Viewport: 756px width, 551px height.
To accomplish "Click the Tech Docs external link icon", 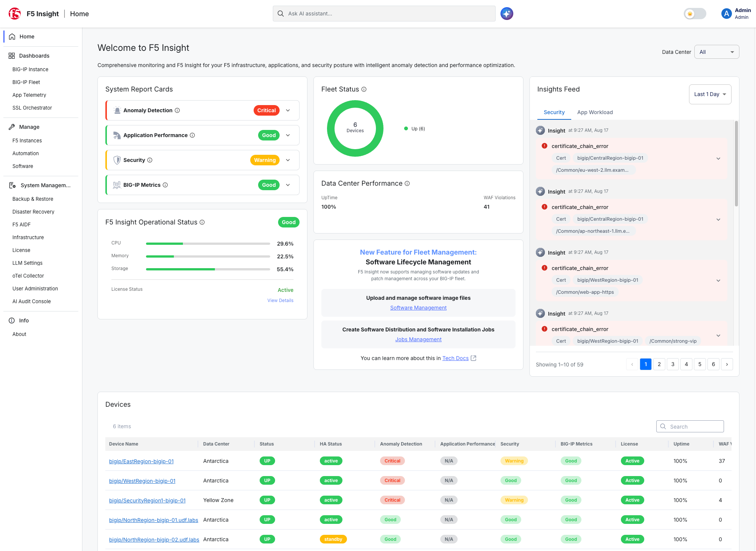I will click(474, 358).
